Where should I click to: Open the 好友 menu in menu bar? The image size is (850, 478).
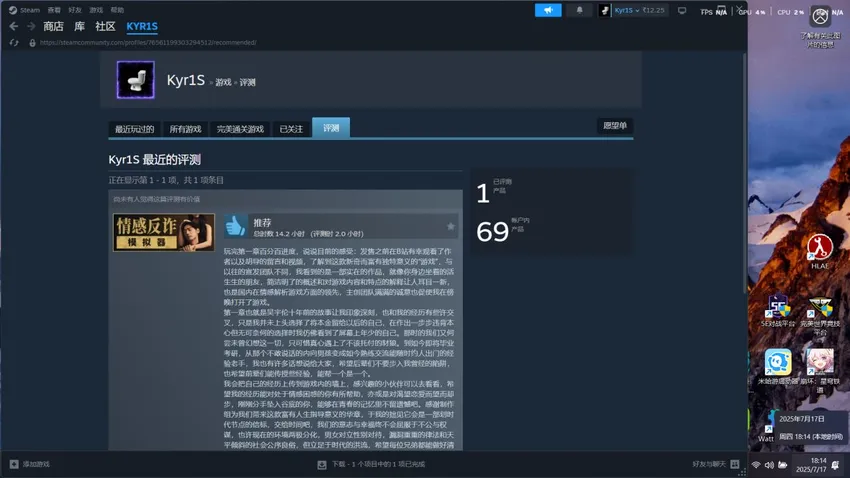tap(75, 9)
